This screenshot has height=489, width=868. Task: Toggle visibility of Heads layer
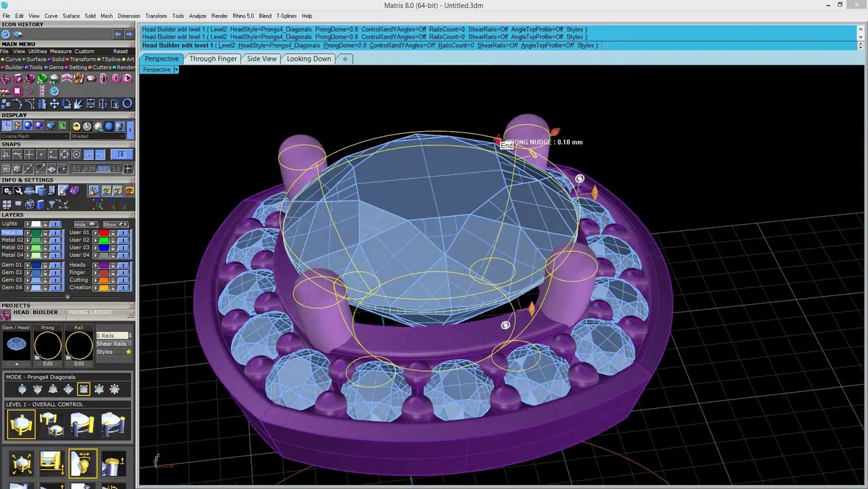tap(123, 265)
